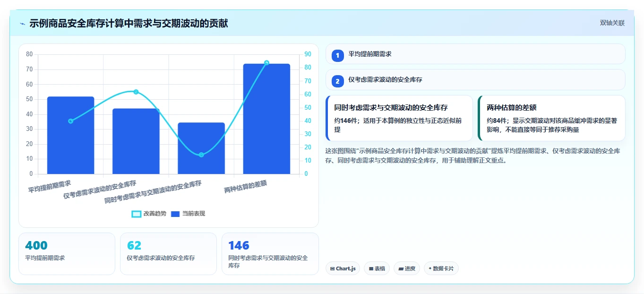
Task: Open card 两种估算的差额
Action: [x=552, y=118]
